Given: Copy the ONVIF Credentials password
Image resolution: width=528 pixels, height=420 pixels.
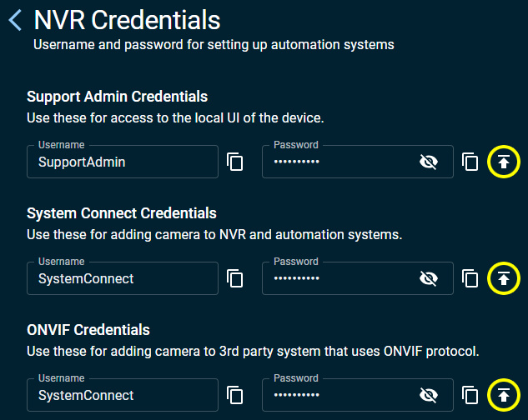Looking at the screenshot, I should [x=470, y=395].
